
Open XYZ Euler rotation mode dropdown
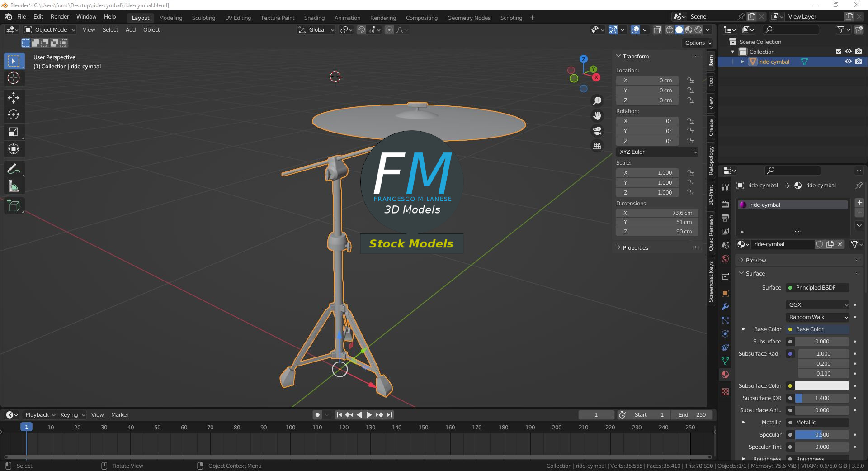(x=657, y=152)
